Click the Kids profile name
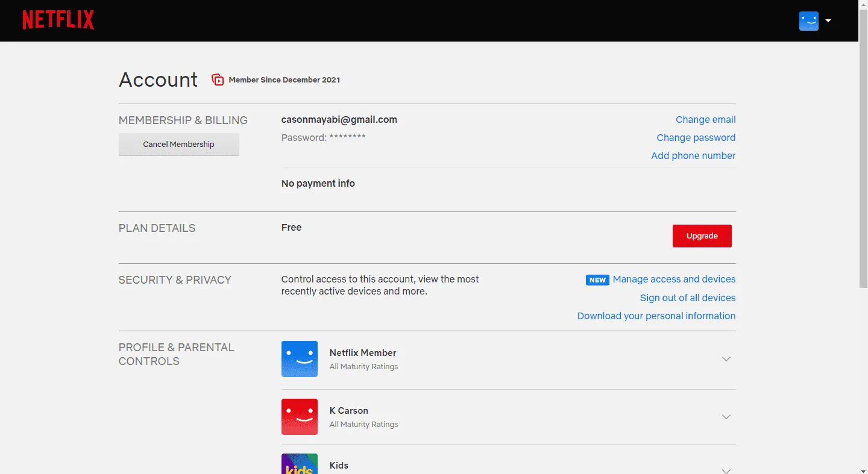This screenshot has height=474, width=868. click(x=339, y=466)
